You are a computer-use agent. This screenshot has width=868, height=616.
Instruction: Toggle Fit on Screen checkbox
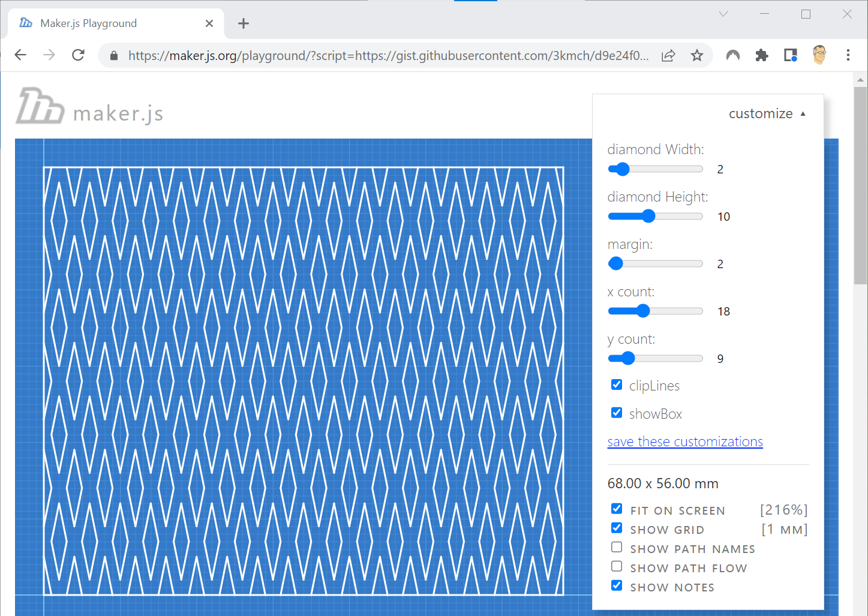(x=617, y=509)
